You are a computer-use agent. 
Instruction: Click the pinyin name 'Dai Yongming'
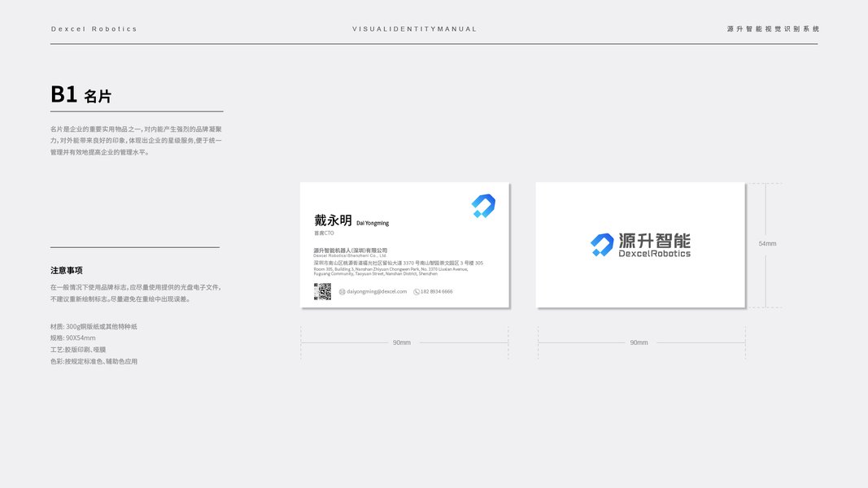coord(373,223)
